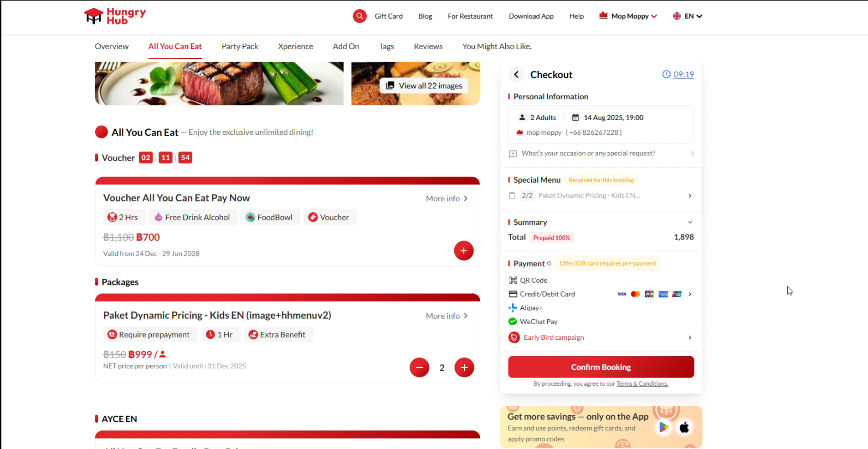View all 22 images thumbnail button
Screen dimensions: 868x449
pyautogui.click(x=424, y=86)
